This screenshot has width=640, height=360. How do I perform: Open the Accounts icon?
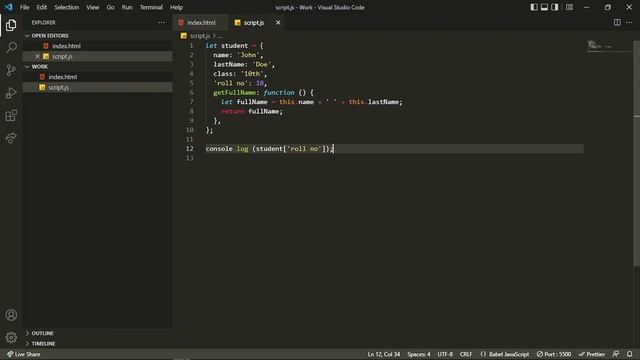coord(11,315)
